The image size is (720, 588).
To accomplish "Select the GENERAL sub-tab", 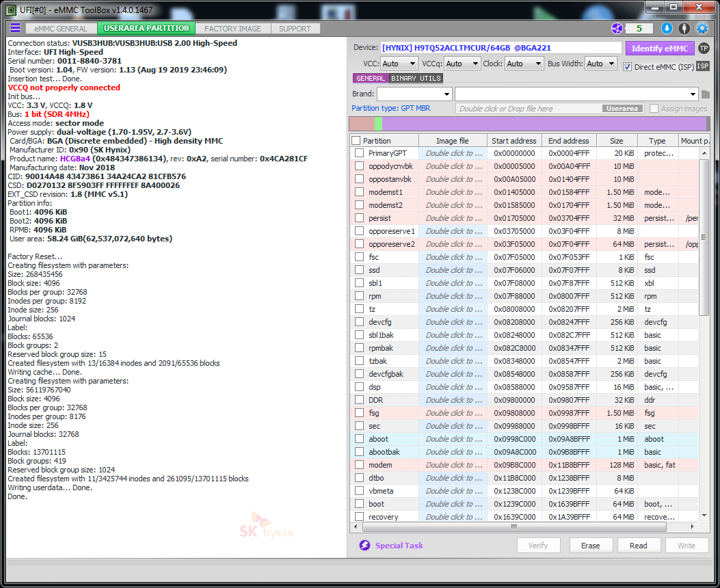I will [x=371, y=79].
